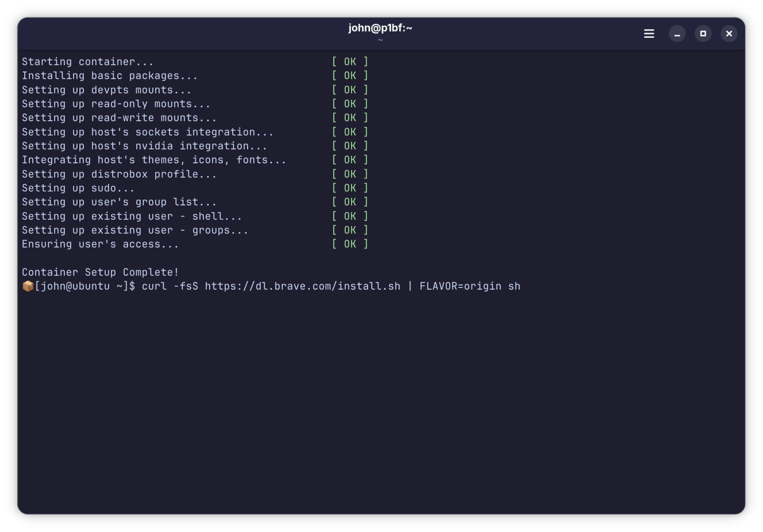Click the 'Installing basic packages...' line
Viewport: 763px width, 532px height.
tap(110, 76)
